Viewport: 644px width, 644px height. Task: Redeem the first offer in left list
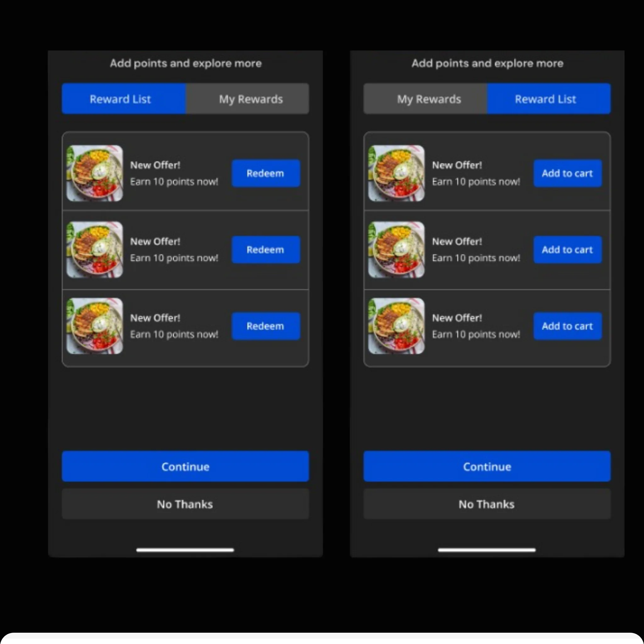pyautogui.click(x=266, y=173)
